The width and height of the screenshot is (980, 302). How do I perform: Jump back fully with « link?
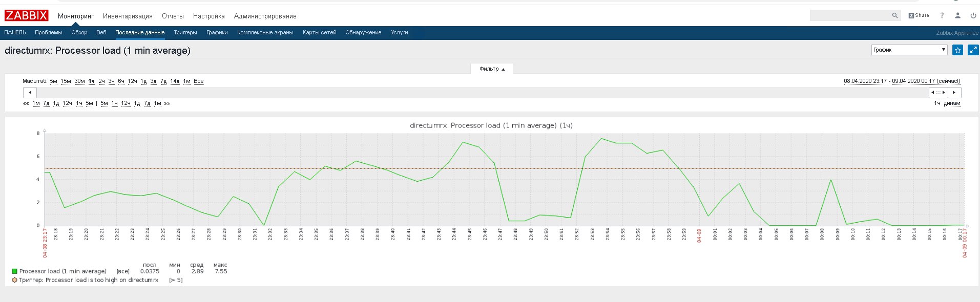click(x=26, y=103)
